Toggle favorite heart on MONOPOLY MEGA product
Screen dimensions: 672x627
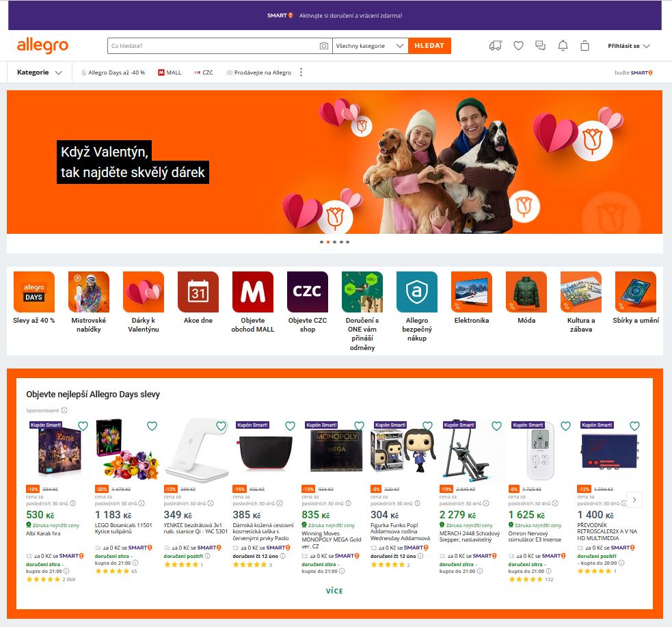pos(359,426)
